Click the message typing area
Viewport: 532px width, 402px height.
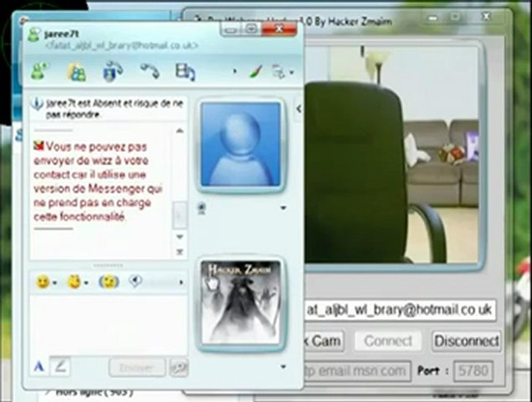click(x=108, y=324)
